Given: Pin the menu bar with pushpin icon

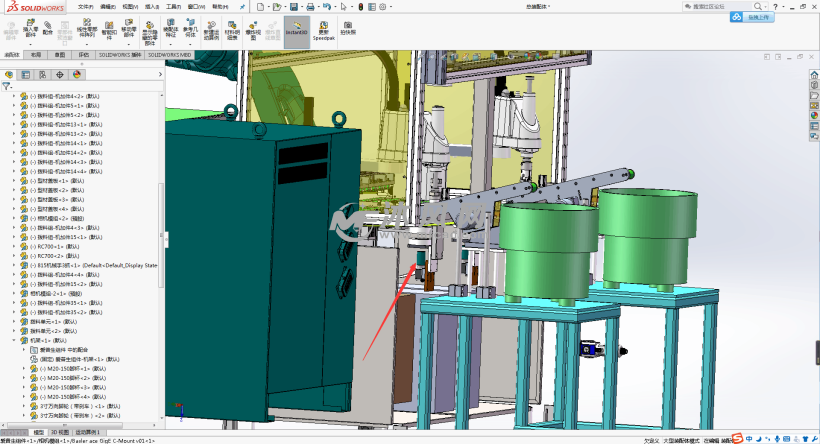Looking at the screenshot, I should tap(244, 6).
